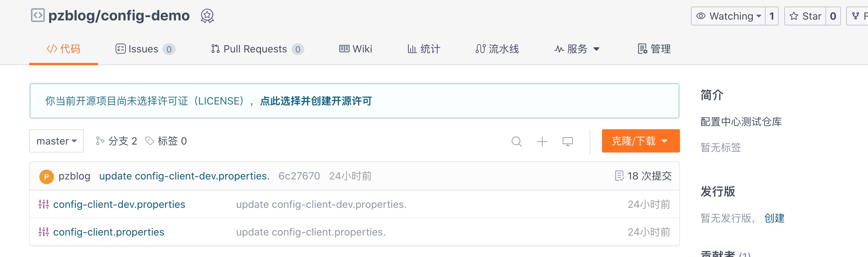Expand the 服务 menu
This screenshot has height=257, width=868.
[x=577, y=49]
